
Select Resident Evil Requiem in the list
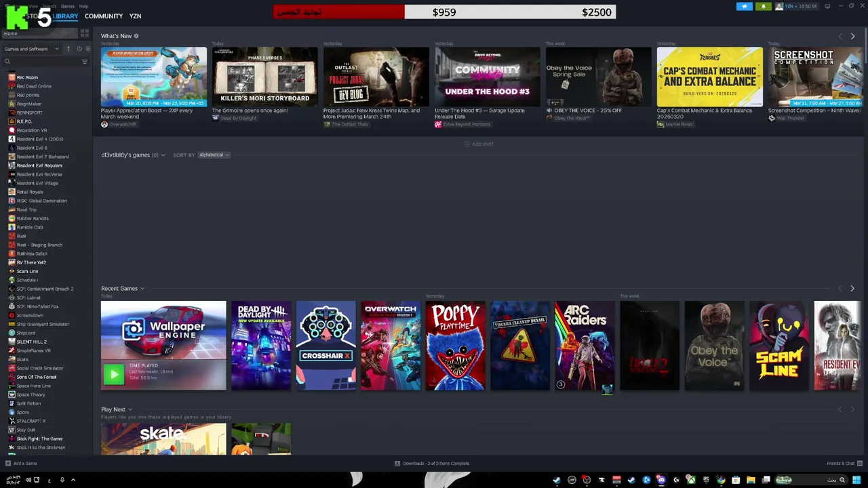coord(39,165)
